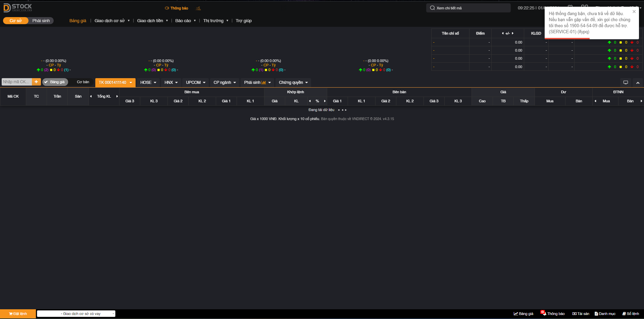Open the CP ngành dropdown
The image size is (644, 319).
tap(225, 83)
